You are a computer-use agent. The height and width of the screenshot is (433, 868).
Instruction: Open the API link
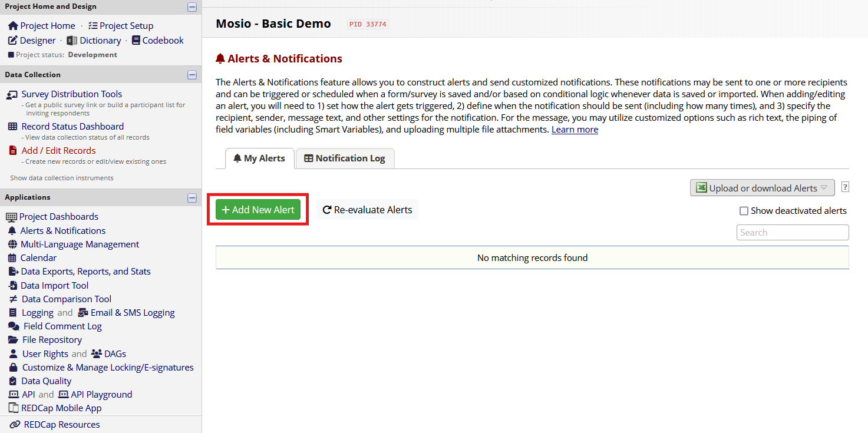click(28, 395)
